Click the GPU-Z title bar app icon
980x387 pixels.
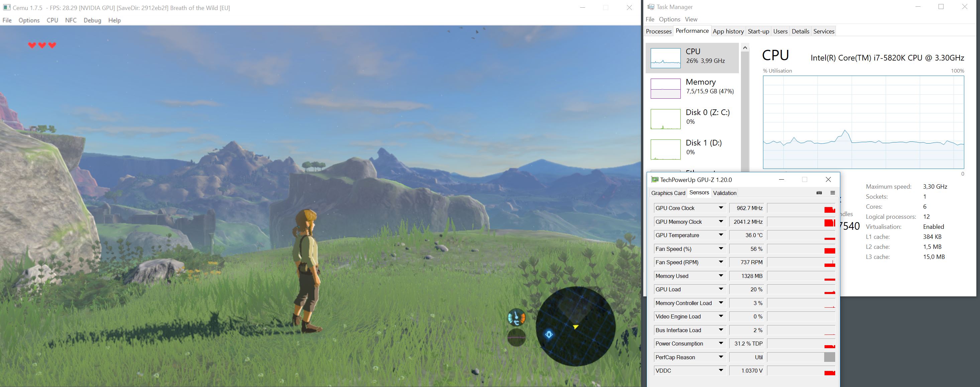[x=655, y=180]
